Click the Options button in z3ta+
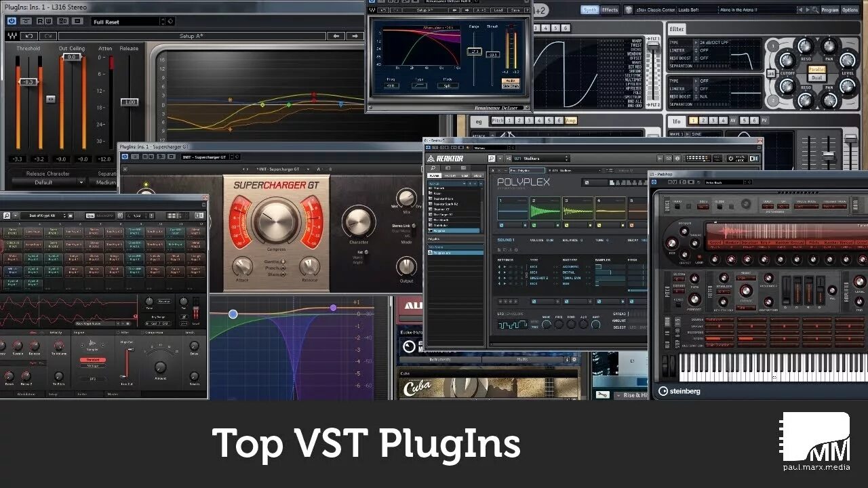 pyautogui.click(x=850, y=10)
